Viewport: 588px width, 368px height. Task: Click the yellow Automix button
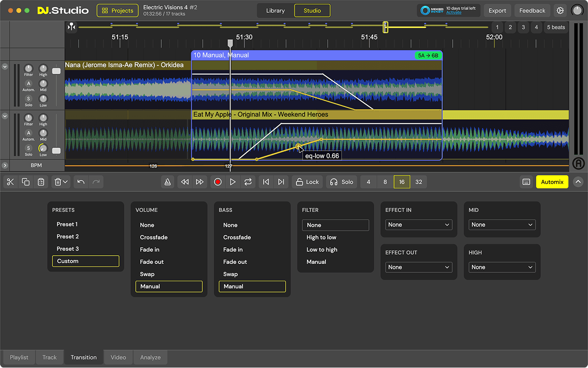(552, 182)
